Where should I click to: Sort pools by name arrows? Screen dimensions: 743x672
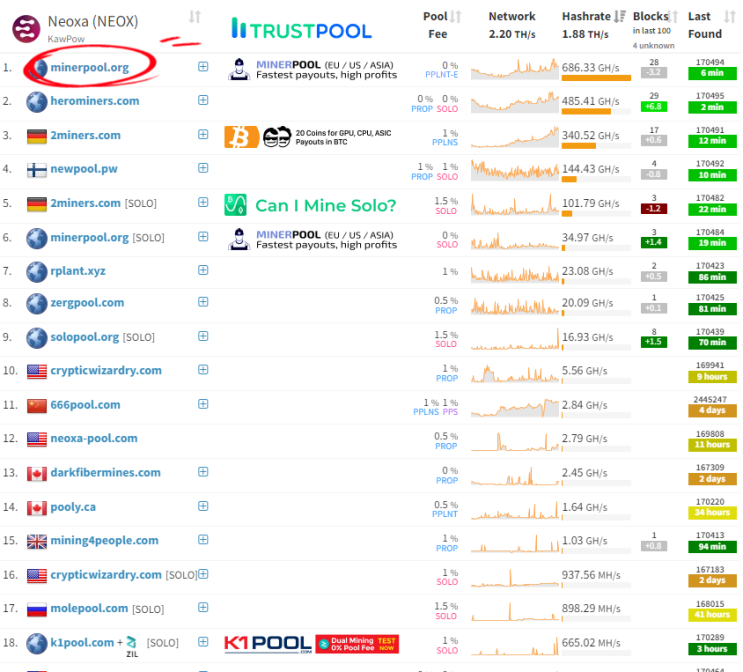(195, 17)
